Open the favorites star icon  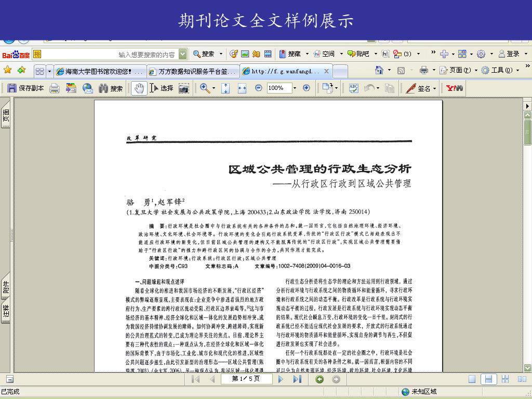[7, 70]
